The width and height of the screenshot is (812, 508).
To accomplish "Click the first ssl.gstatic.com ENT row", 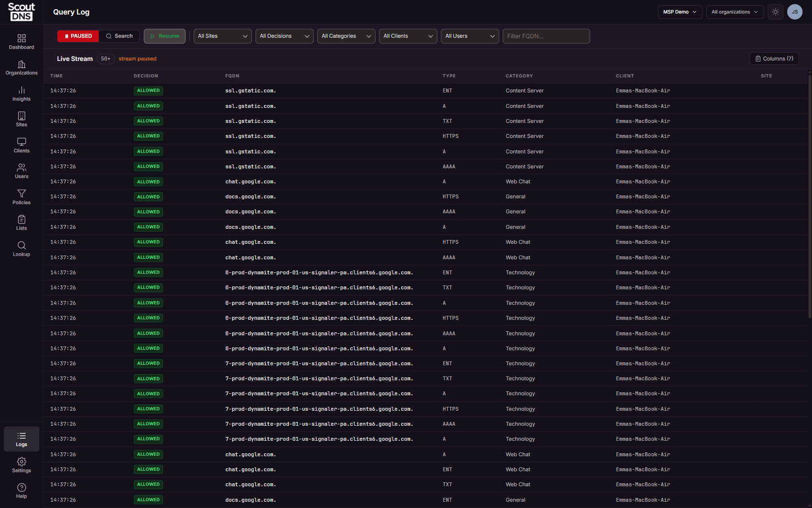I will pyautogui.click(x=425, y=91).
